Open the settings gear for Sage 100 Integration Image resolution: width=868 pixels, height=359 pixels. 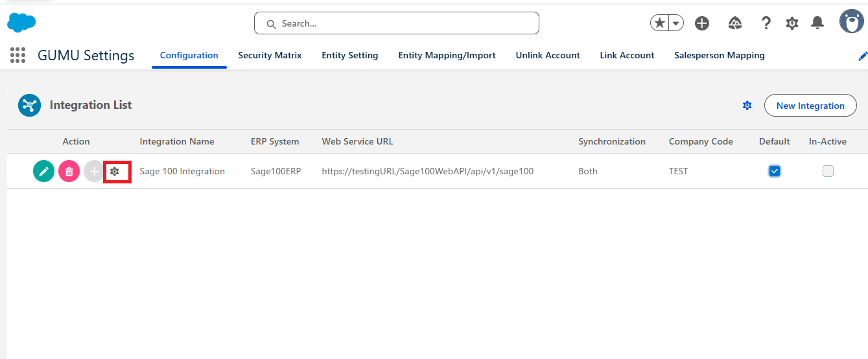(115, 171)
